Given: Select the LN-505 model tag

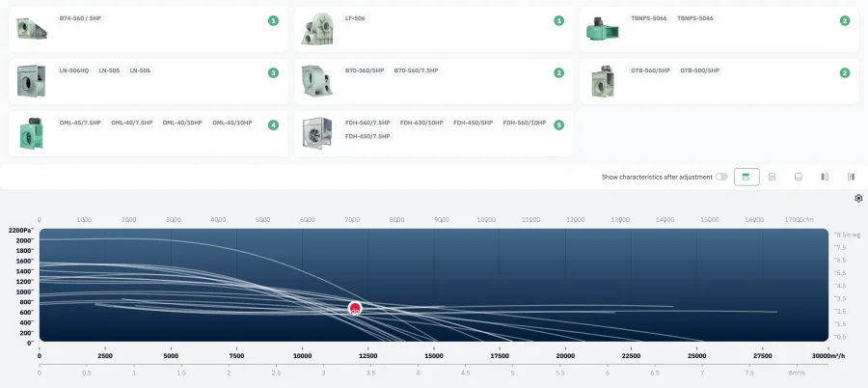Looking at the screenshot, I should 109,70.
